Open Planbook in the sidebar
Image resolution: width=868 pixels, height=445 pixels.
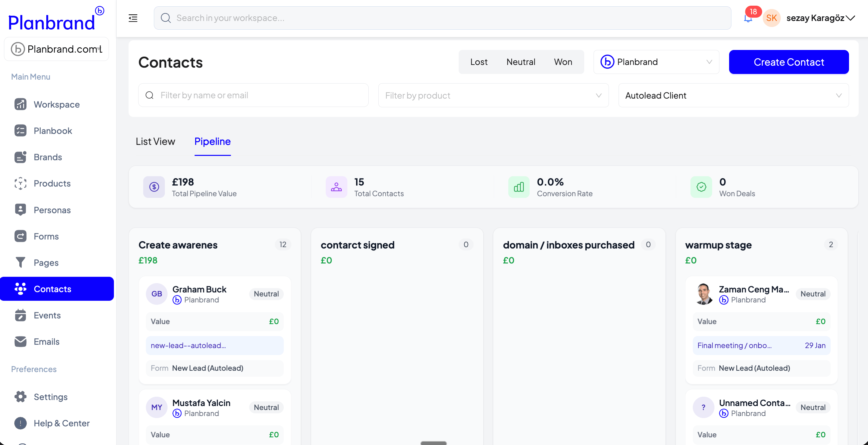click(x=53, y=131)
